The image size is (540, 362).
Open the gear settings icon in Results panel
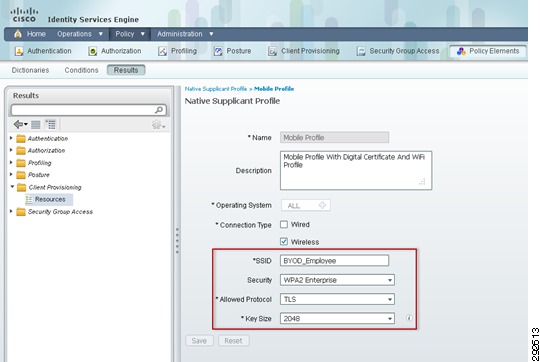pos(158,125)
